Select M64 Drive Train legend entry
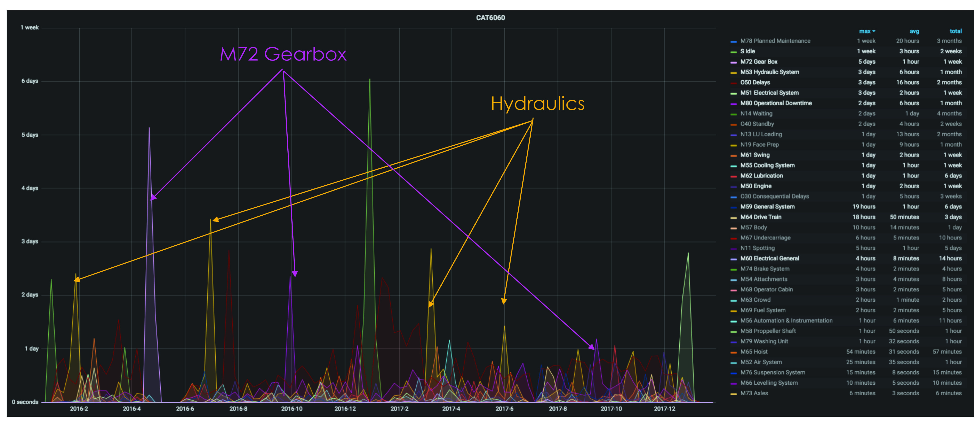This screenshot has height=422, width=980. pos(760,217)
